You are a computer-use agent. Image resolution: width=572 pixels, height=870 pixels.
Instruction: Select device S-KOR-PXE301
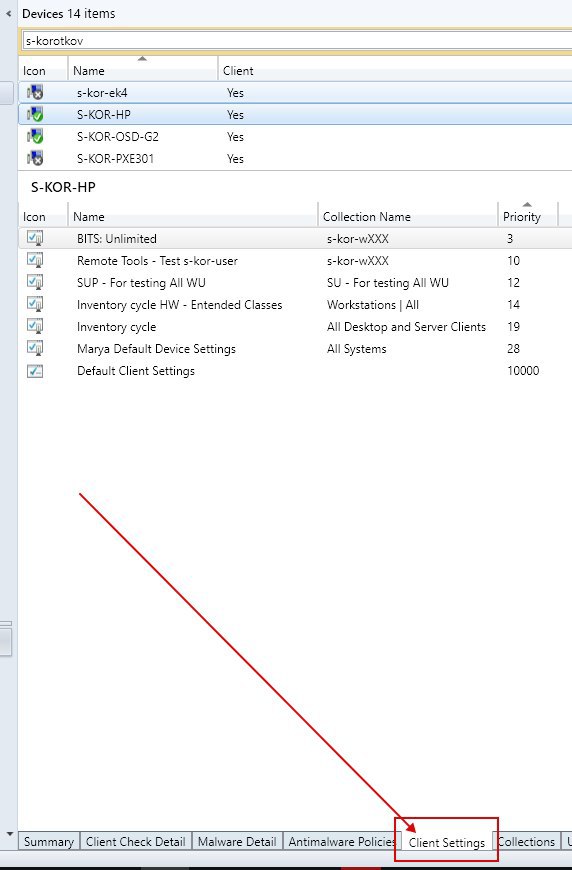(295, 158)
